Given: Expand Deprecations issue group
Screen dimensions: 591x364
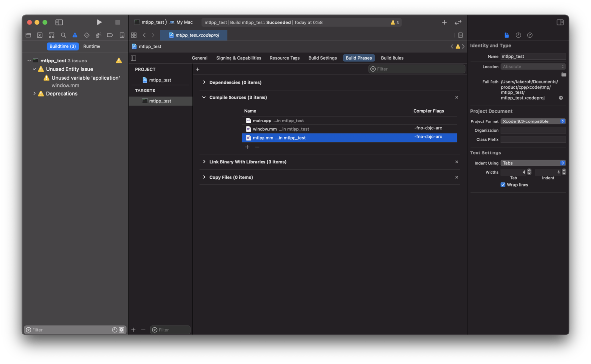Looking at the screenshot, I should coord(34,93).
